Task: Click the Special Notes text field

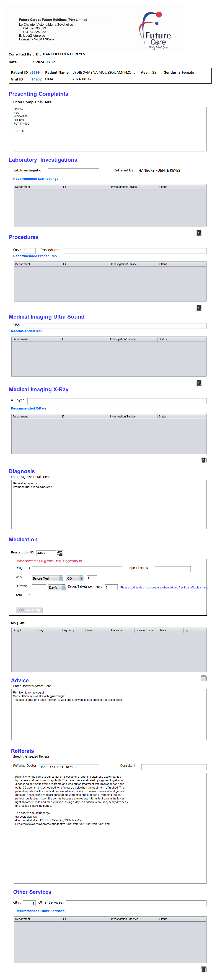Action: 172,569
